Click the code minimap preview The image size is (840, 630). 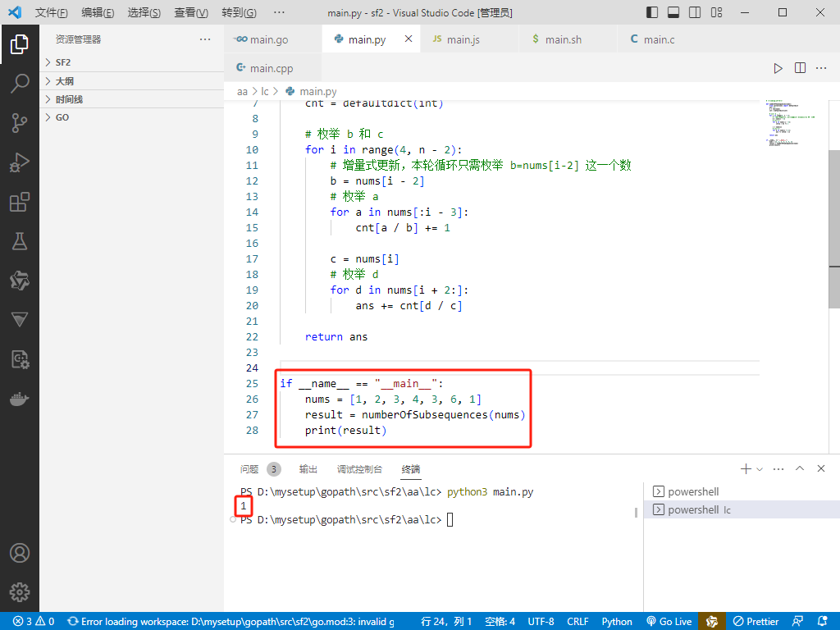[793, 122]
